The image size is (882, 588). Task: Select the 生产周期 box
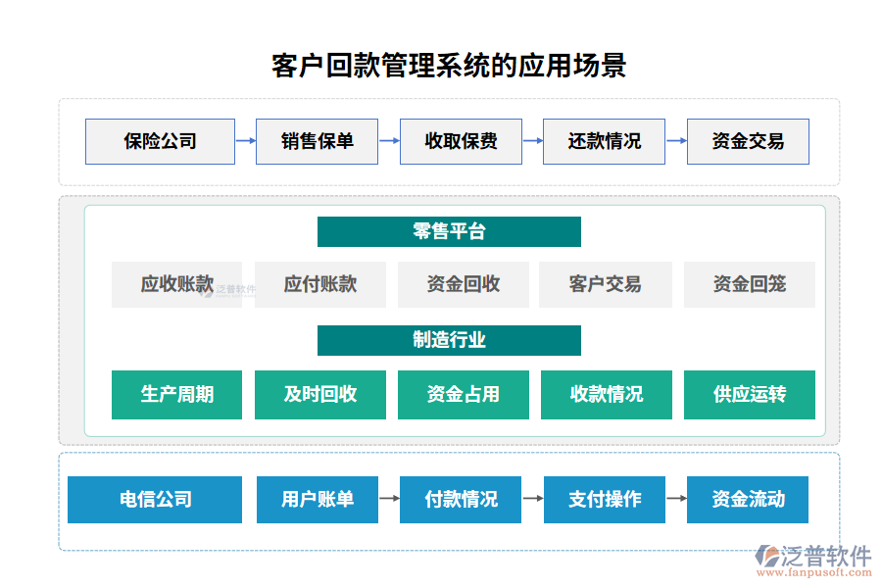pos(176,394)
